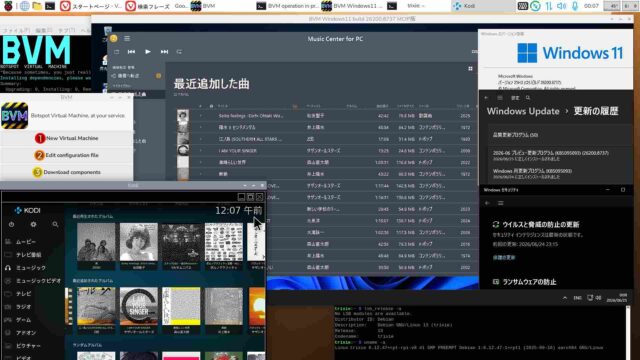Select the Mixer taskbar entry
Screen dimensions: 640x360
tap(416, 6)
